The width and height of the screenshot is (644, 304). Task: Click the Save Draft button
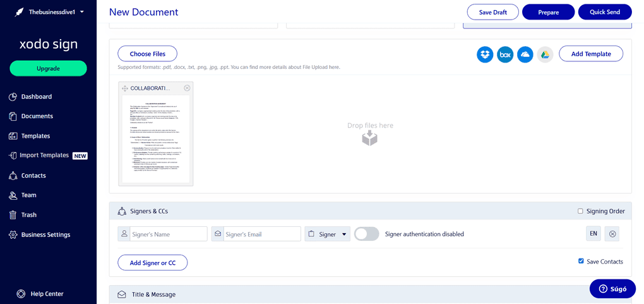(x=493, y=12)
